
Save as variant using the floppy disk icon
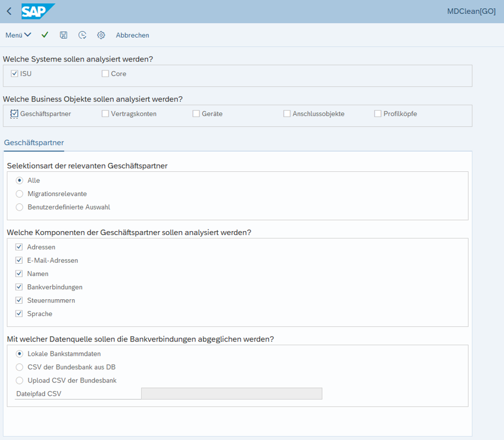[x=64, y=35]
